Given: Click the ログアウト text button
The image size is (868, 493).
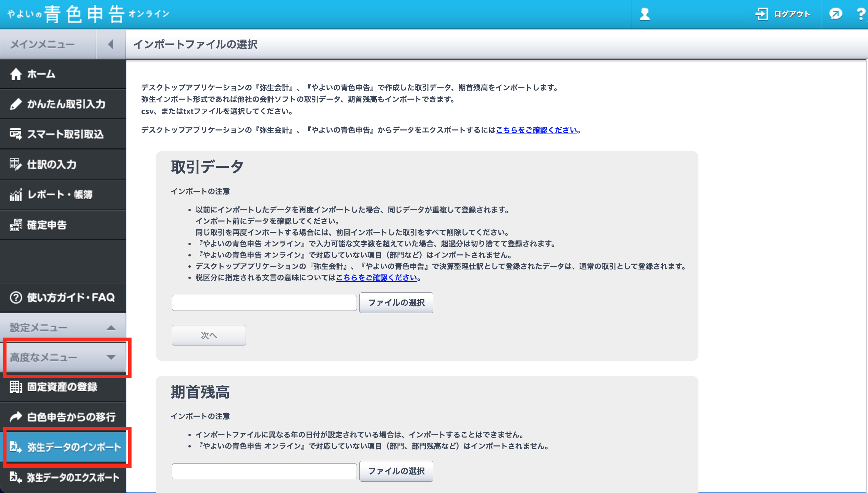Looking at the screenshot, I should tap(792, 14).
